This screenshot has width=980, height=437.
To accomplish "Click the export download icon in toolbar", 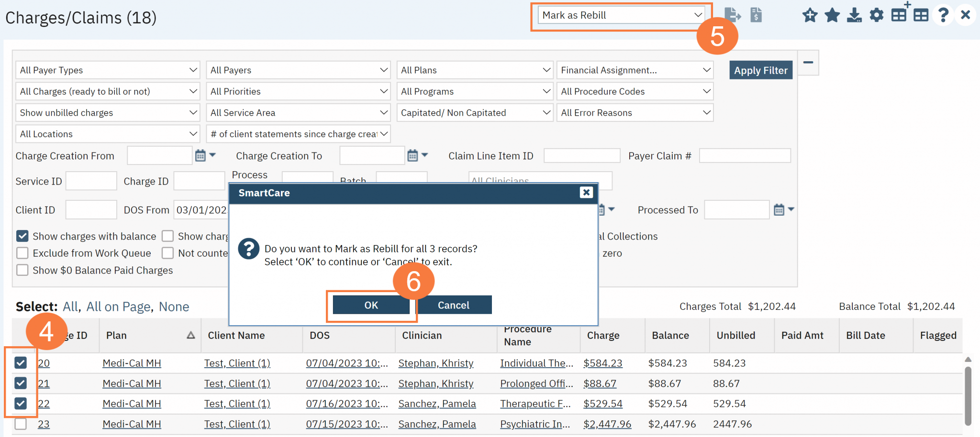I will pyautogui.click(x=854, y=15).
